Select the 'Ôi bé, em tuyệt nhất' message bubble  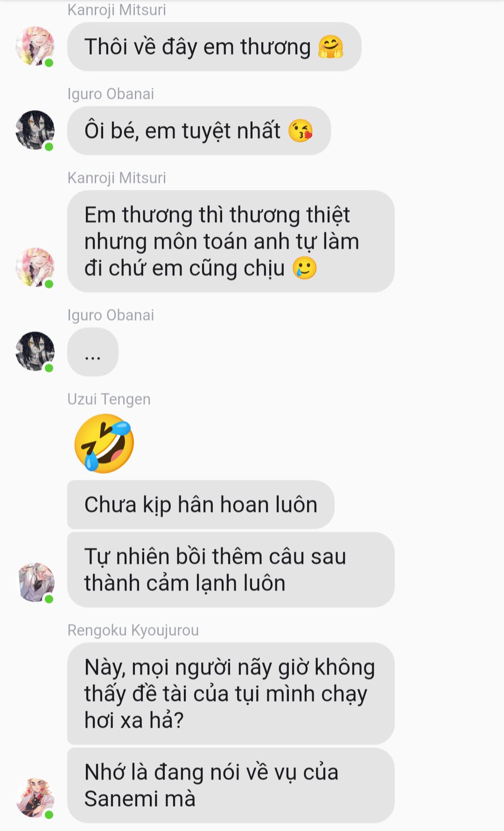click(x=199, y=131)
